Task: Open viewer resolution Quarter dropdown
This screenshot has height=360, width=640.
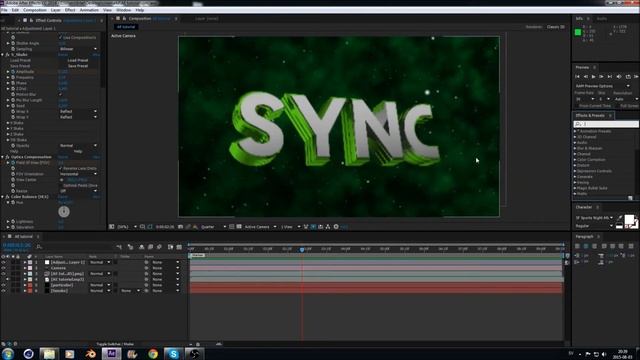Action: 213,227
